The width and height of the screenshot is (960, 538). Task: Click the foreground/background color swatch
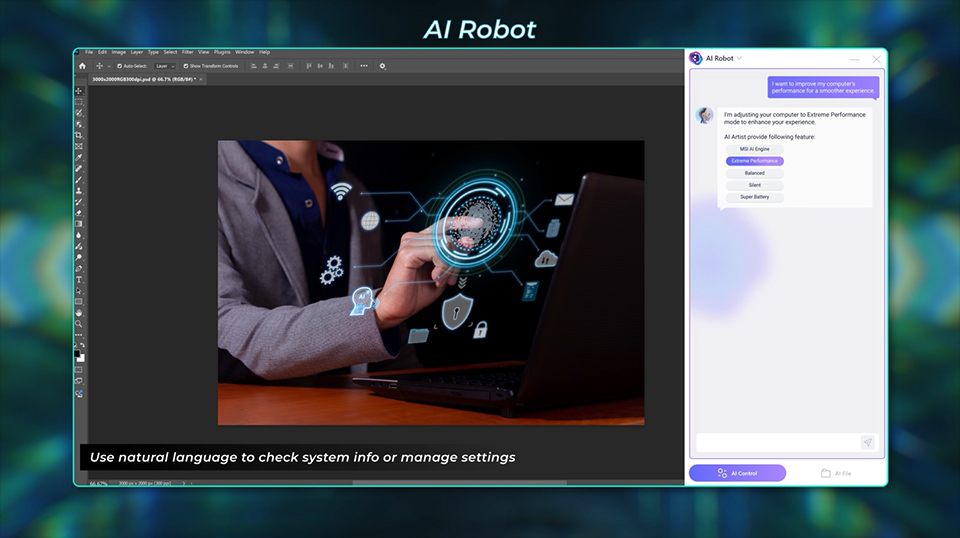click(x=79, y=356)
